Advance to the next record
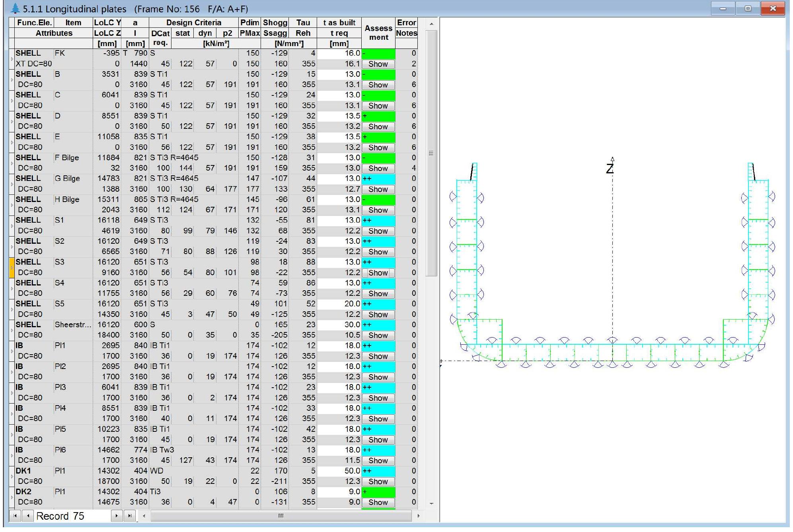 pyautogui.click(x=116, y=516)
